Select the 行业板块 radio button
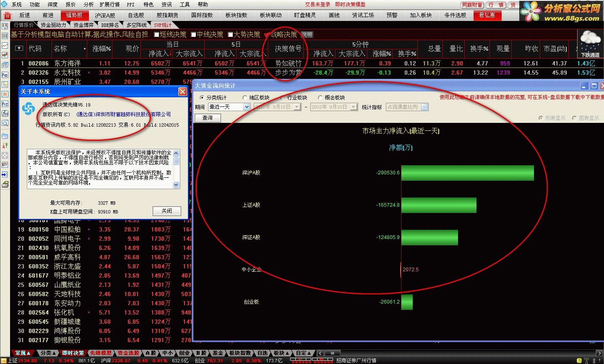The height and width of the screenshot is (364, 604). pos(282,97)
